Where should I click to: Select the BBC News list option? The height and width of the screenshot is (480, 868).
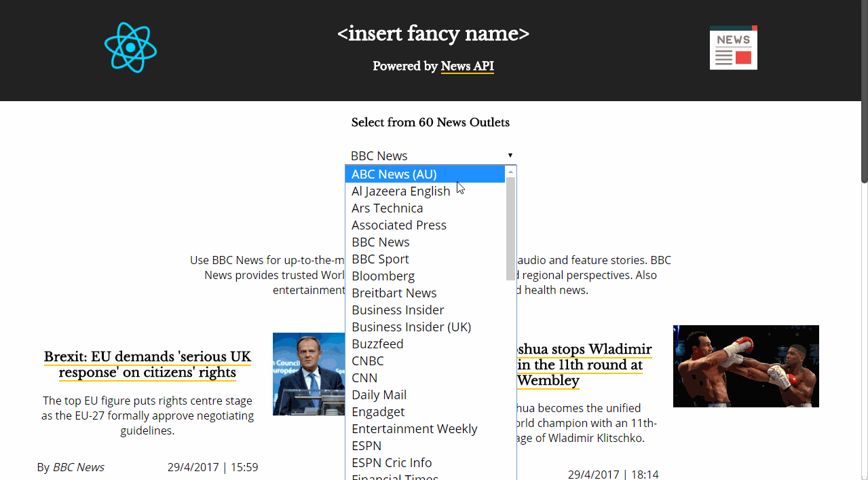(x=426, y=242)
